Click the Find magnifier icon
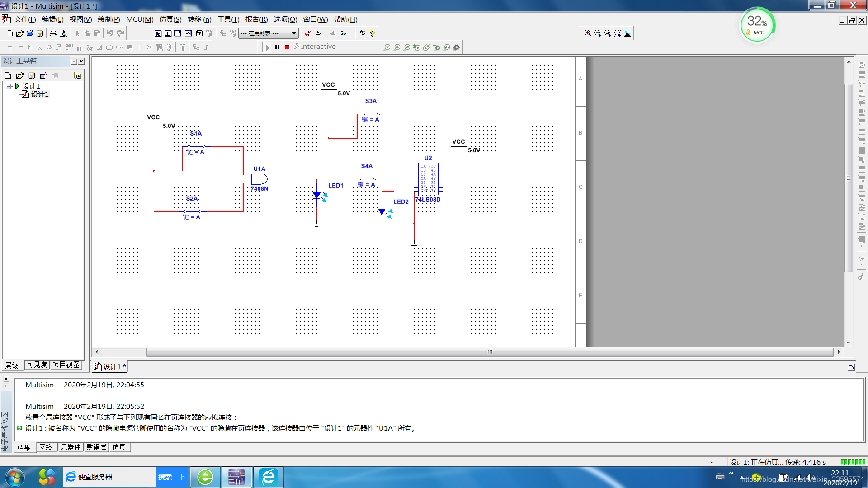Screen dimensions: 868x488 tap(362, 33)
